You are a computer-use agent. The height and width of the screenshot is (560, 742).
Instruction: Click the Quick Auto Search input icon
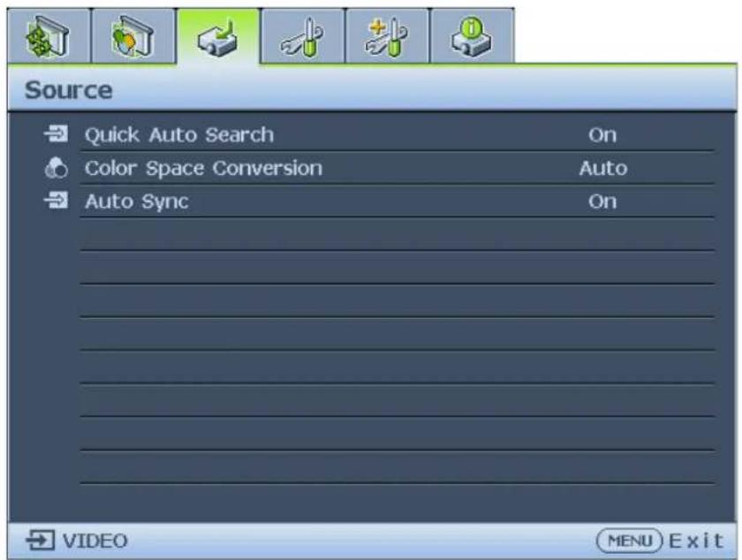57,134
